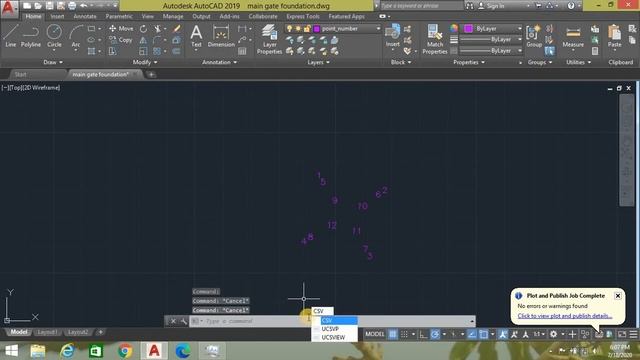Viewport: 640px width, 360px height.
Task: Click the Group tool
Action: point(534,36)
